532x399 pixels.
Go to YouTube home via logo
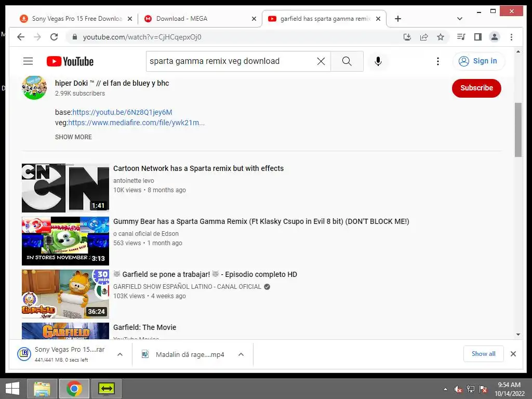(70, 61)
